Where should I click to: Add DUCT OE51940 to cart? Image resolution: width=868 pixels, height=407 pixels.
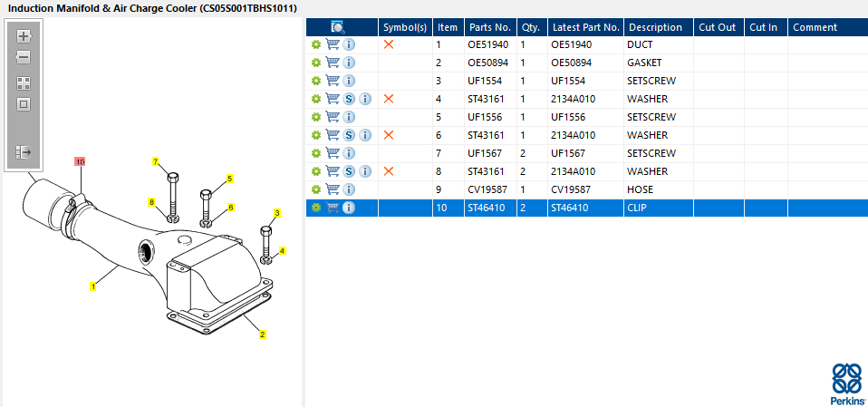click(333, 44)
